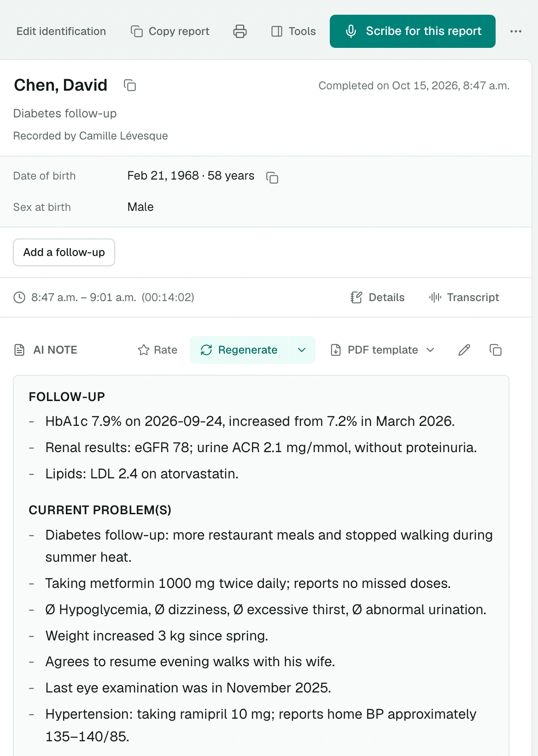
Task: Click the Lipids LDL 2.4 line
Action: click(x=142, y=474)
